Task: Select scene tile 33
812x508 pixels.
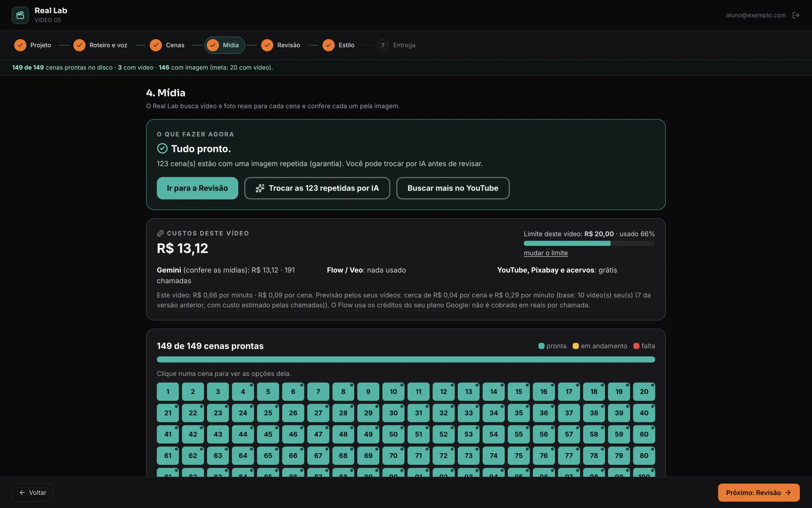Action: [469, 413]
